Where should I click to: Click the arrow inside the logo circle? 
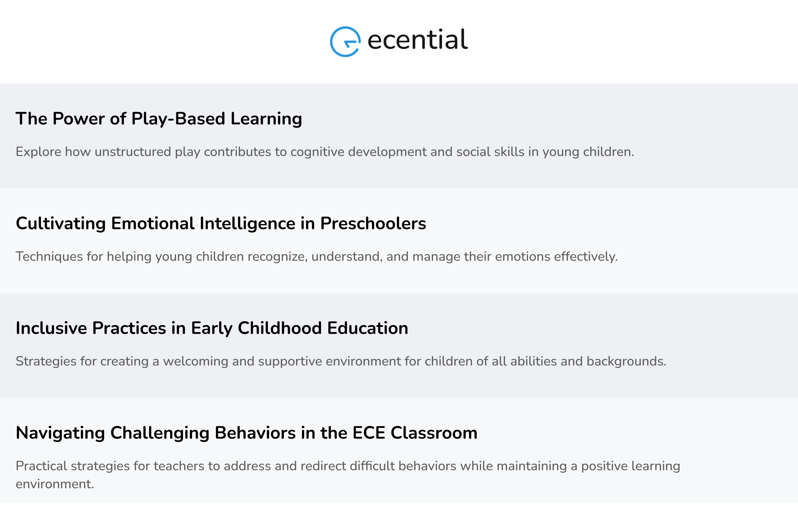coord(350,43)
